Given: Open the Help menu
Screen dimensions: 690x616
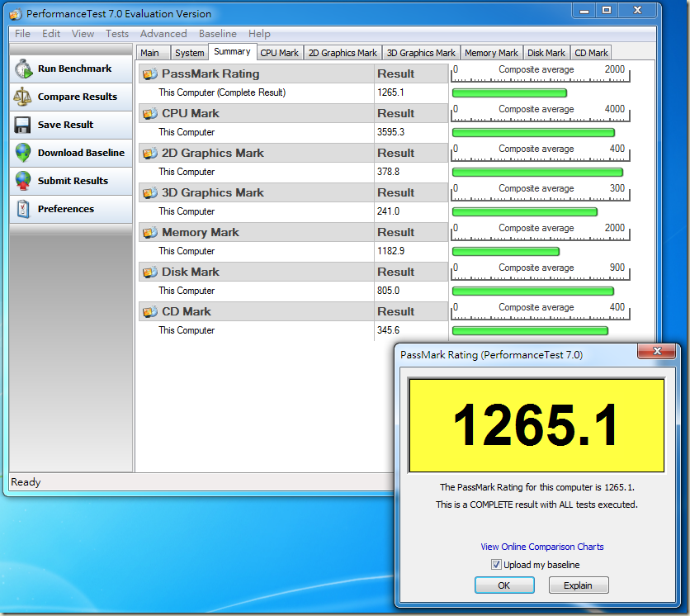Looking at the screenshot, I should 259,34.
